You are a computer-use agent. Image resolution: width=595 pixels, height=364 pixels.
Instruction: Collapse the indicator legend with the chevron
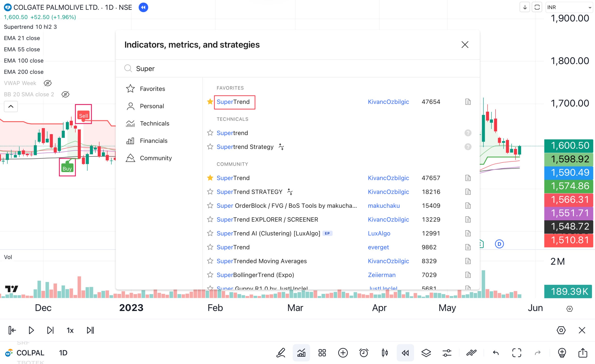(x=11, y=106)
